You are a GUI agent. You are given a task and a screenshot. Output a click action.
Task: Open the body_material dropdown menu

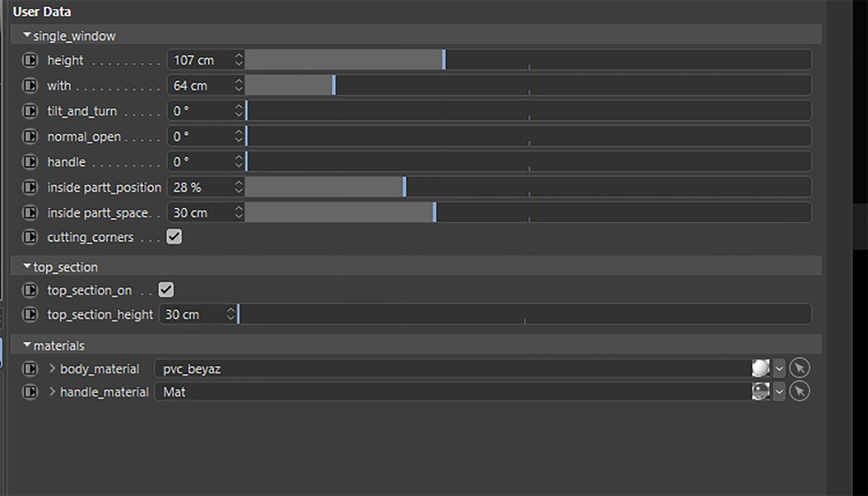779,369
